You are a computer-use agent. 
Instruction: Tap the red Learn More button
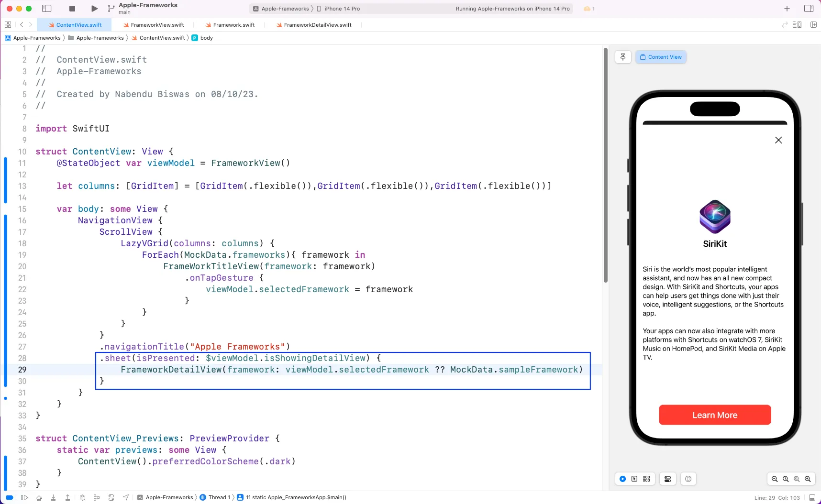tap(715, 415)
